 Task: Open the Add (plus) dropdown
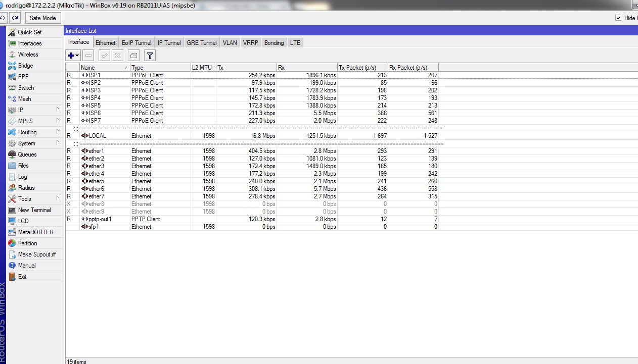coord(73,56)
